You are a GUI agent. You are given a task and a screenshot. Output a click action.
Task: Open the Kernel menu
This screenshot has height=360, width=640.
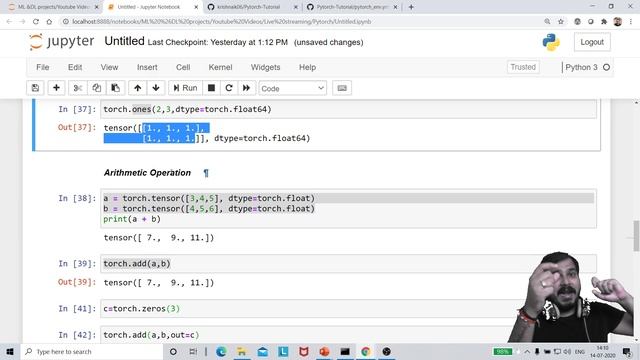[220, 67]
